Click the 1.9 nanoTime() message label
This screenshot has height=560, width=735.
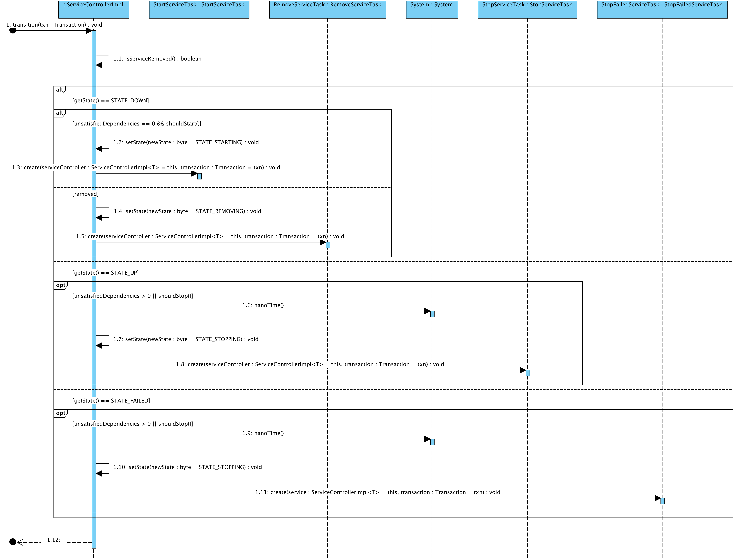pyautogui.click(x=263, y=433)
